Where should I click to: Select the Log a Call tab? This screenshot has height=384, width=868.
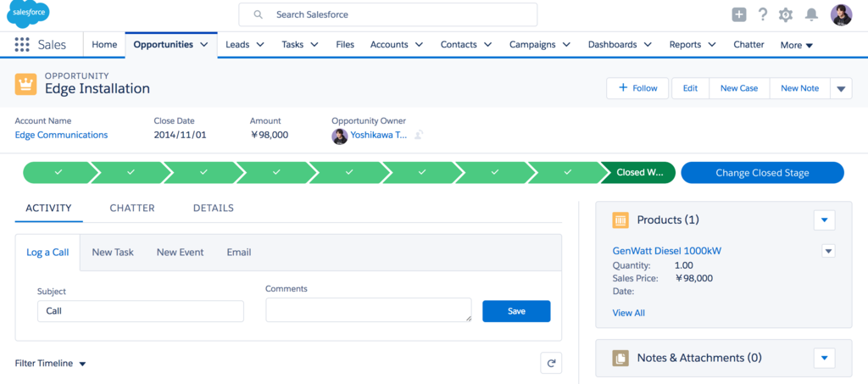(47, 253)
